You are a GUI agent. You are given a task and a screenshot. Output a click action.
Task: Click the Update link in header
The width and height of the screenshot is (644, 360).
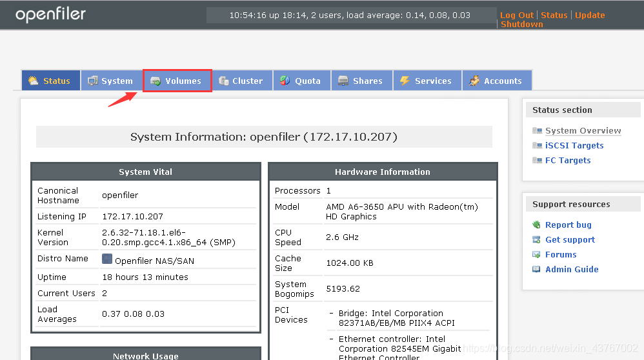(x=590, y=15)
